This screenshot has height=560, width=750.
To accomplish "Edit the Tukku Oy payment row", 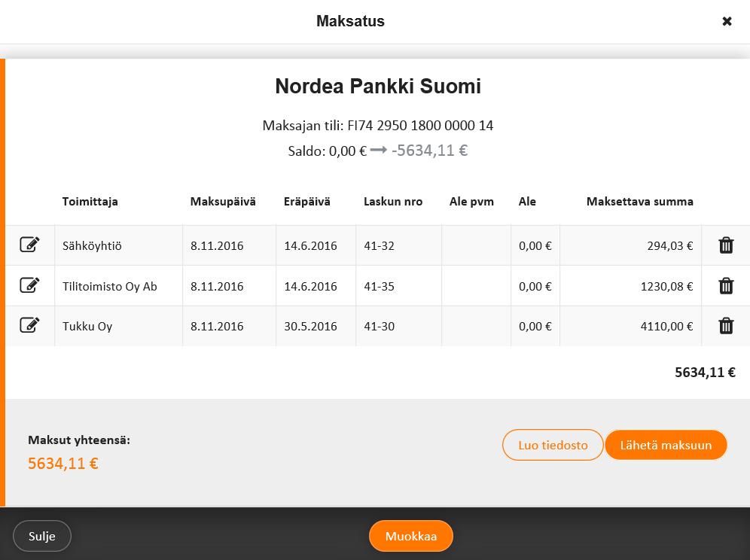I will [x=29, y=325].
